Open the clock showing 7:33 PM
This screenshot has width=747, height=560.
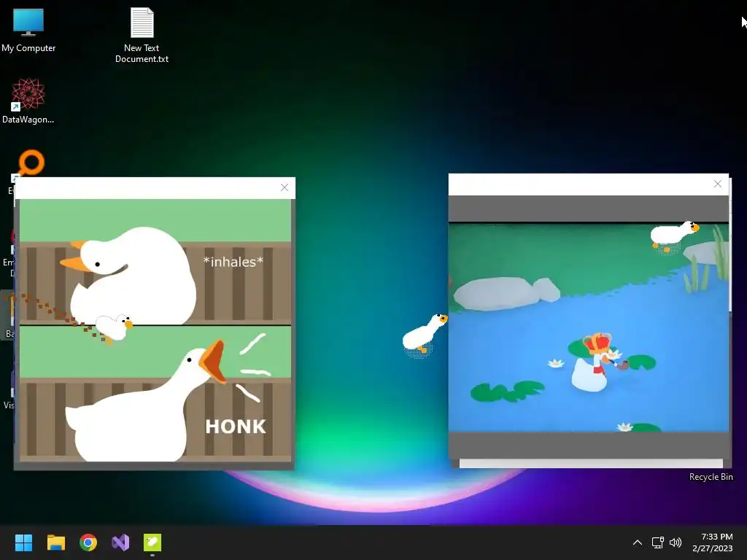coord(713,542)
